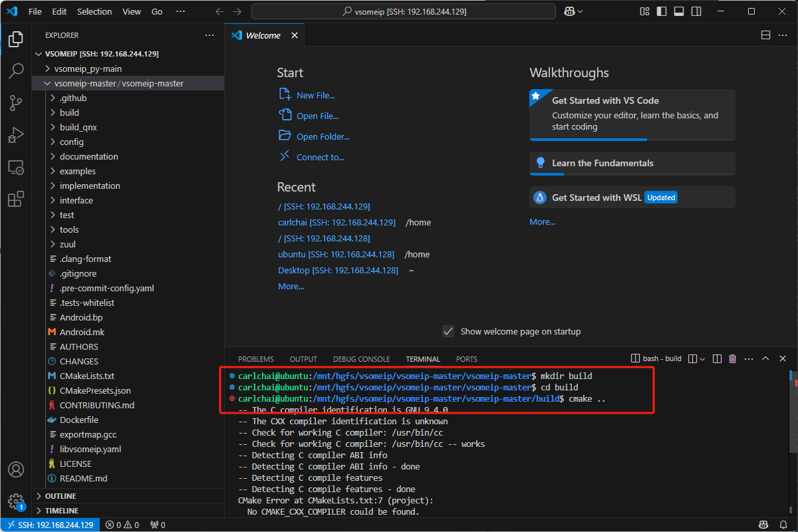Open Learn the Fundamentals walkthrough
Screen dimensions: 798x532
(632, 163)
